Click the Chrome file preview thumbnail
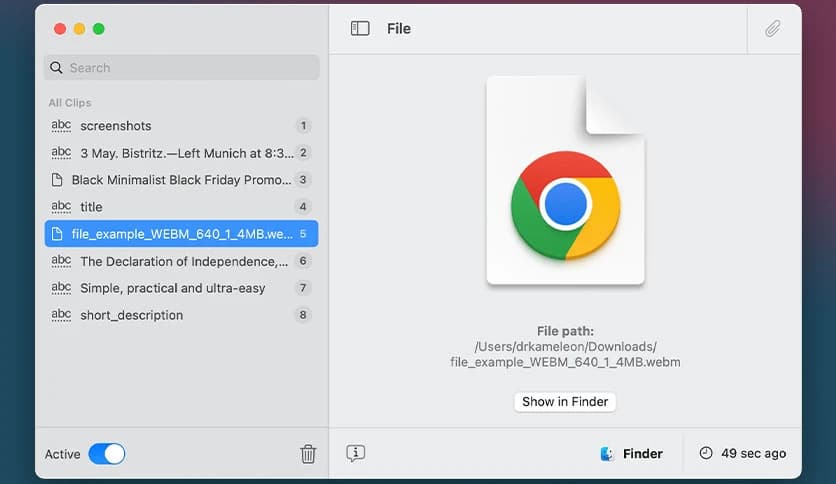This screenshot has width=836, height=484. [565, 180]
